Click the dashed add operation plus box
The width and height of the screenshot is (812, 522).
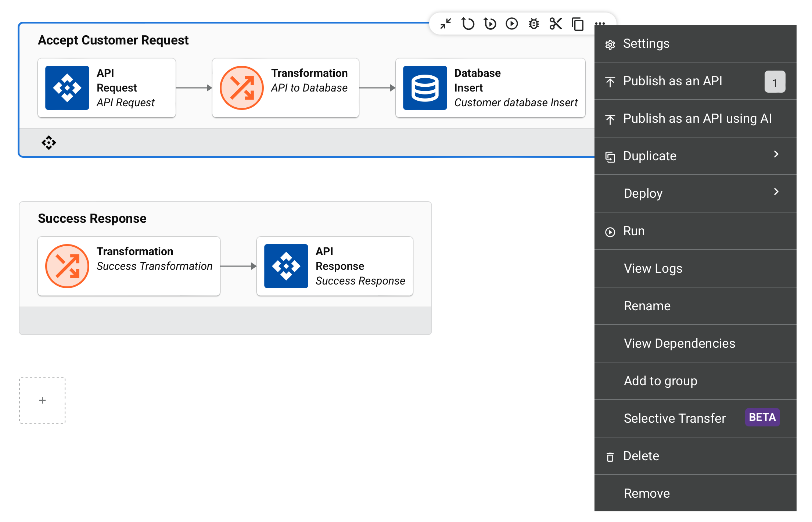tap(43, 400)
